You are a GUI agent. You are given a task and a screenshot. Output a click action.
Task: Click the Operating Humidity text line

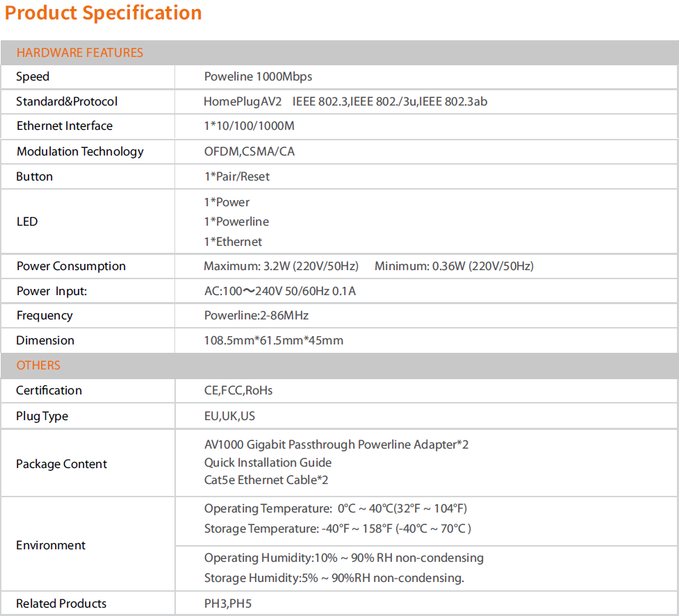click(x=344, y=558)
